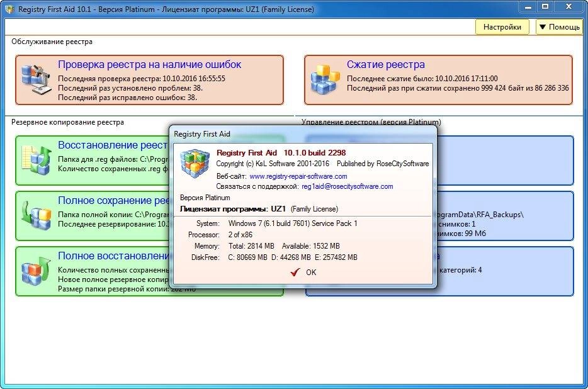The width and height of the screenshot is (588, 389).
Task: Click the 'Registry First Aid' dialog title
Action: pyautogui.click(x=202, y=134)
